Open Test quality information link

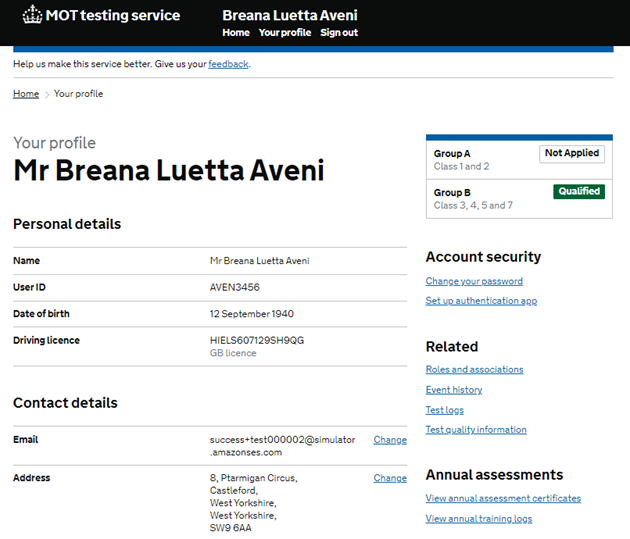tap(476, 430)
